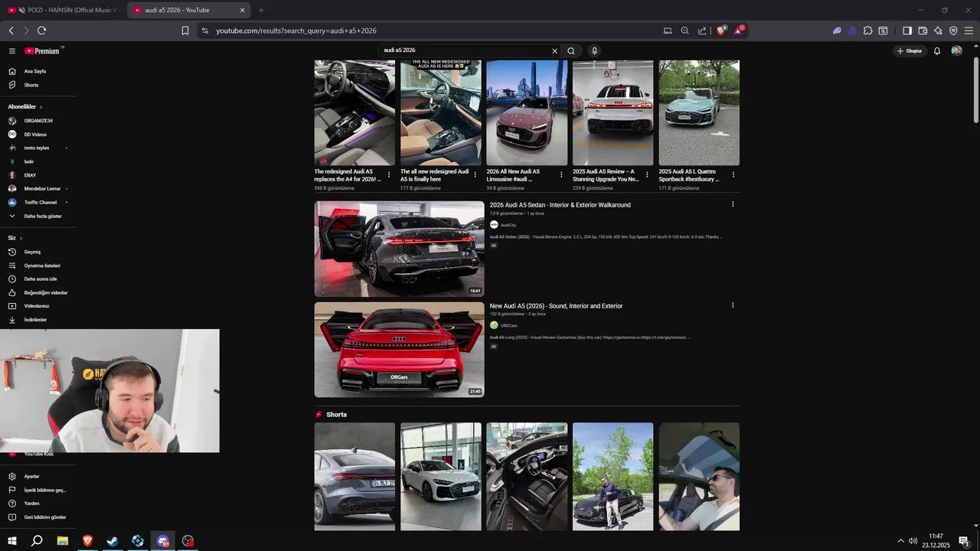980x551 pixels.
Task: Open the 'New Audi A5 (2026) - Sound, Interior and Exterior' title
Action: (x=557, y=306)
